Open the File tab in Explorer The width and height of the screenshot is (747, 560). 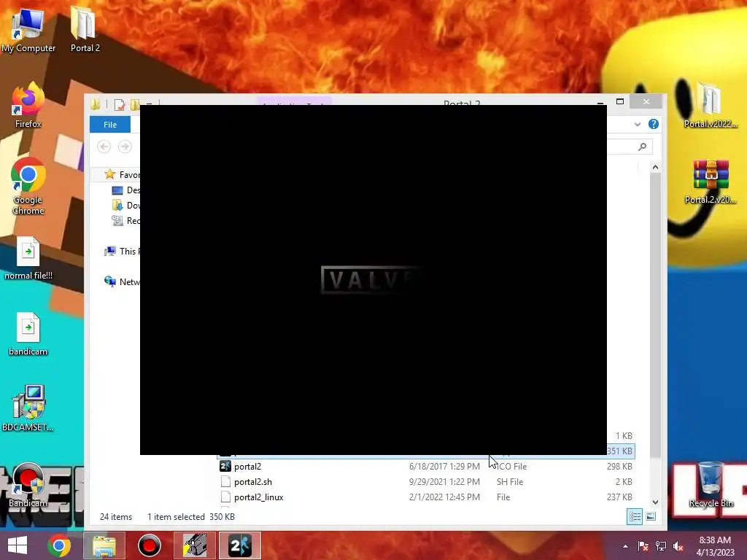pos(110,124)
